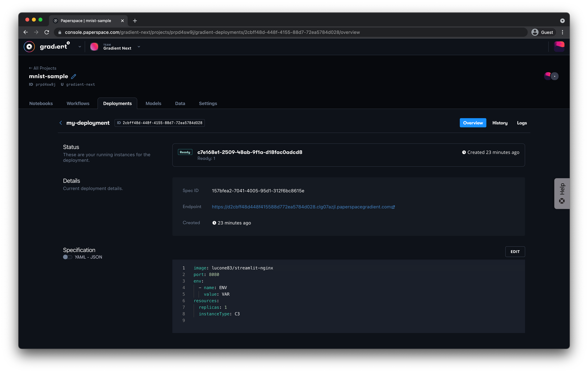
Task: Click the EDIT button above the specification
Action: pos(515,252)
